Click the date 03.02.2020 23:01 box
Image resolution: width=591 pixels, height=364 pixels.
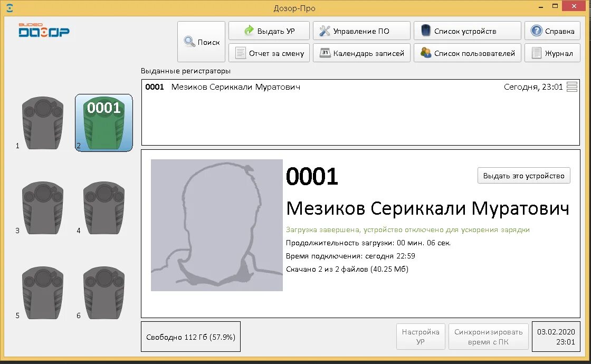tap(556, 337)
